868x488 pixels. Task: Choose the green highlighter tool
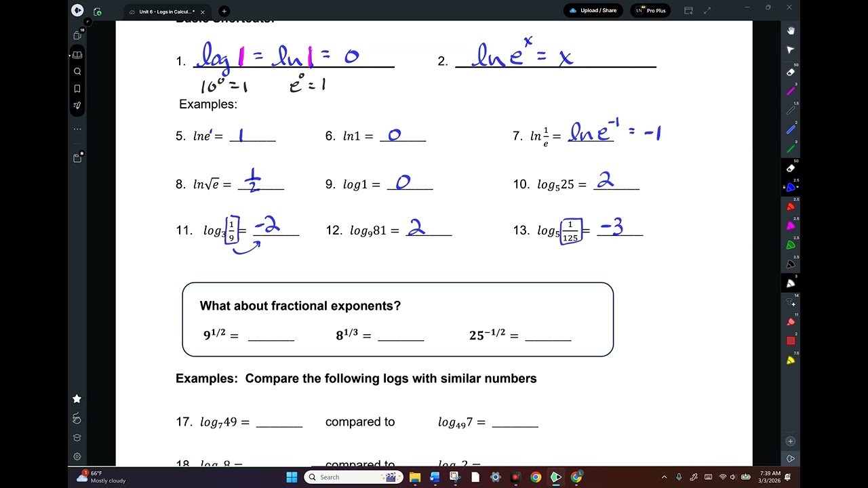791,245
